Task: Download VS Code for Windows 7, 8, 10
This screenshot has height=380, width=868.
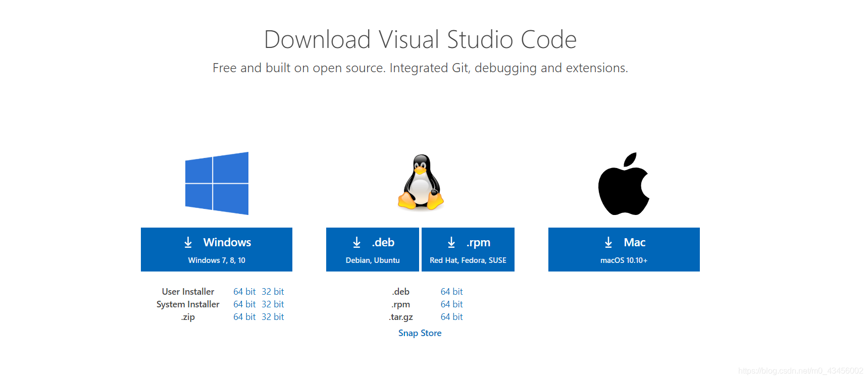Action: [217, 249]
